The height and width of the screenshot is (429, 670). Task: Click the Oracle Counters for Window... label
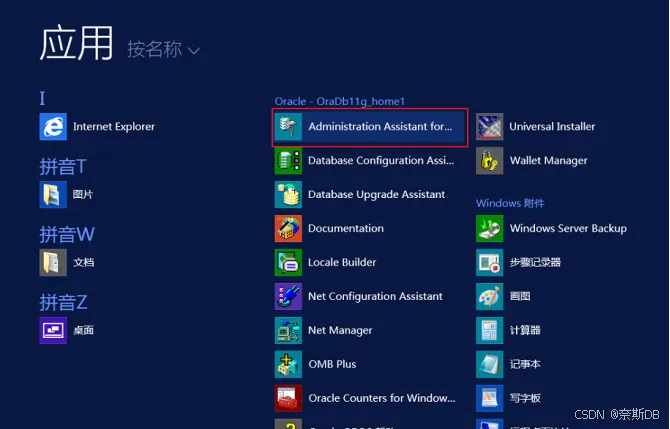[x=382, y=398]
